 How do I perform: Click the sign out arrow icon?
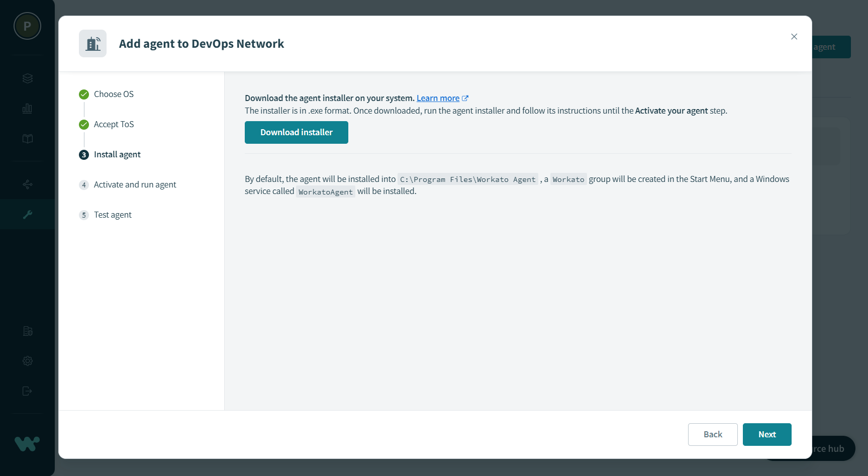coord(28,391)
